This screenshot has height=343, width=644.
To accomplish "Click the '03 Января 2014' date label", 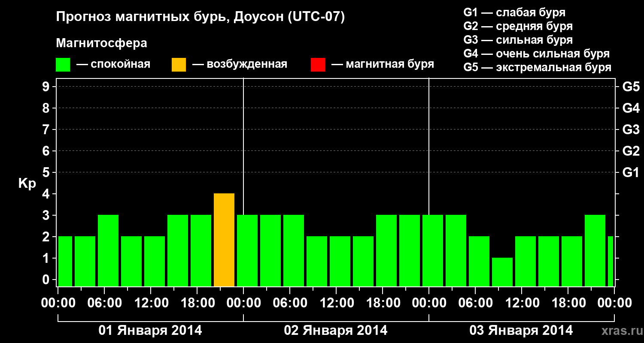I will coord(521,331).
